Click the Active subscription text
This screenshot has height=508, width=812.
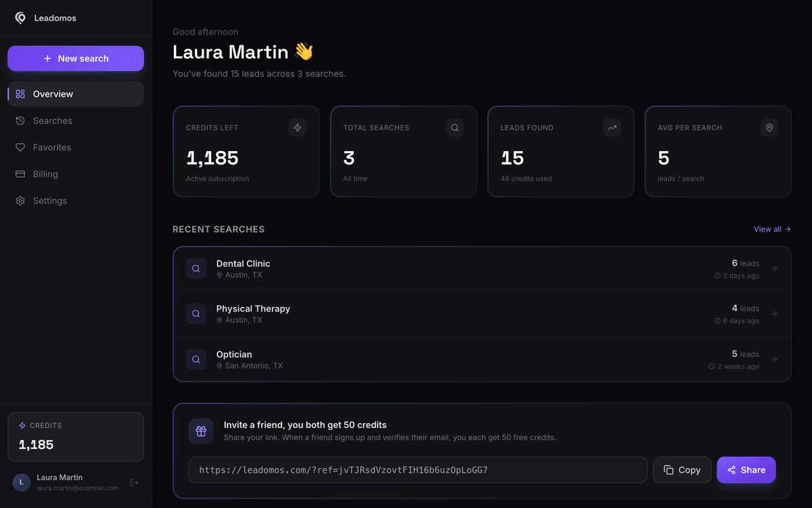[217, 179]
